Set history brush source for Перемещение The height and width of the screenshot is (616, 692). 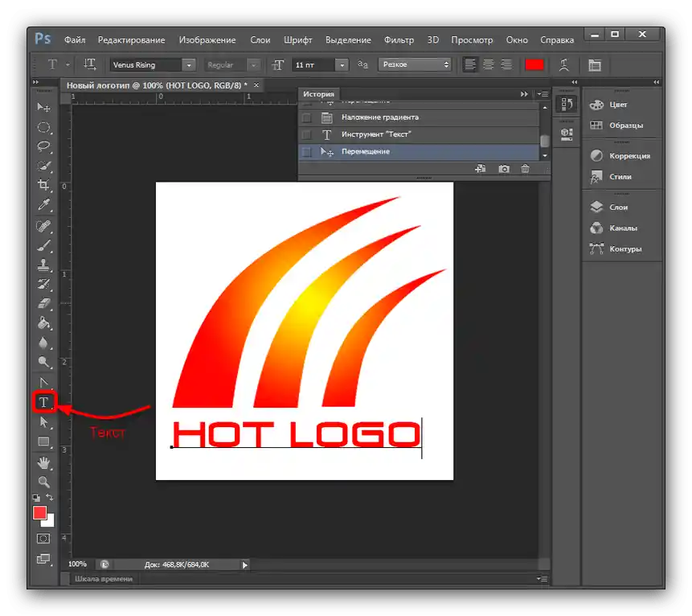(306, 152)
